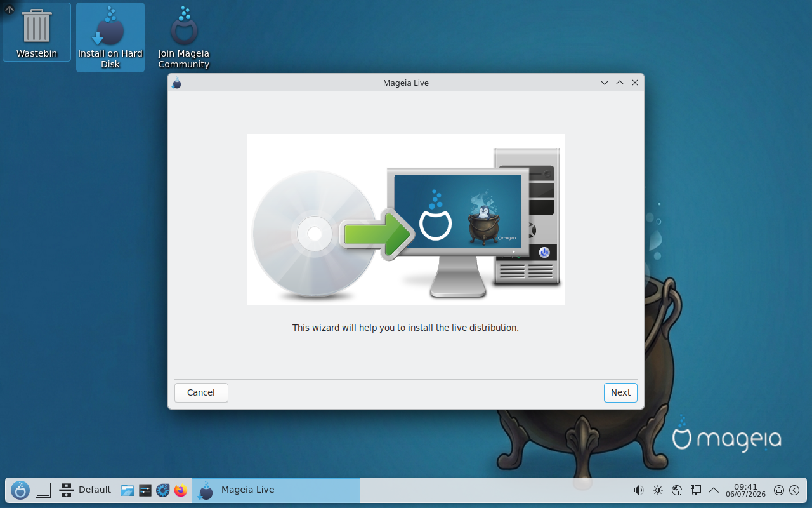812x508 pixels.
Task: Launch Mageia Control Center gear icon
Action: click(x=163, y=490)
